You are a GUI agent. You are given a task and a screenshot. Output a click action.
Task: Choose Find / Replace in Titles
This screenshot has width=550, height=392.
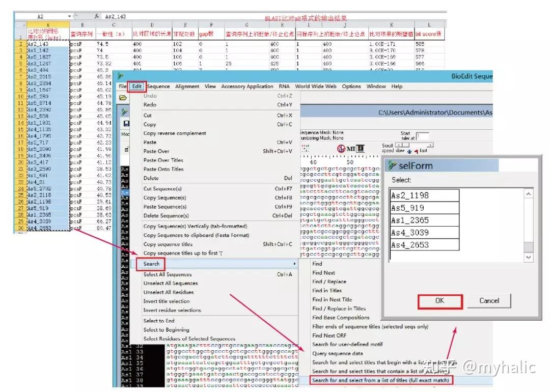point(339,309)
